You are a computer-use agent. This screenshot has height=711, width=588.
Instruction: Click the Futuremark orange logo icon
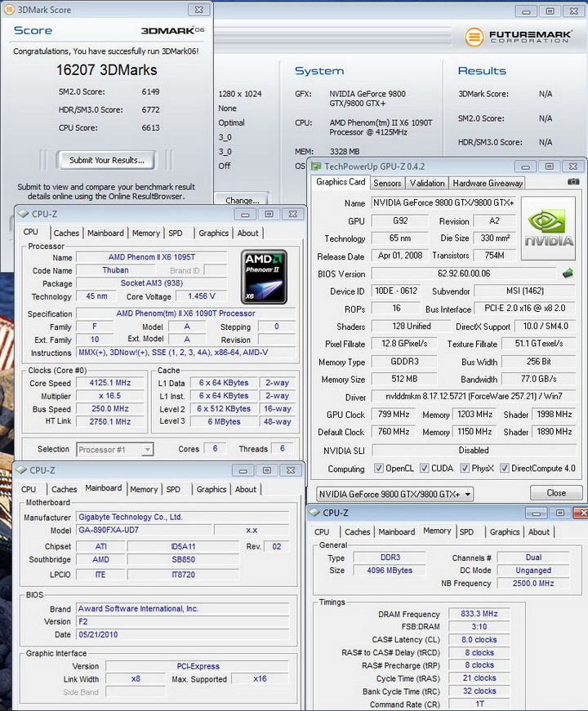point(474,37)
